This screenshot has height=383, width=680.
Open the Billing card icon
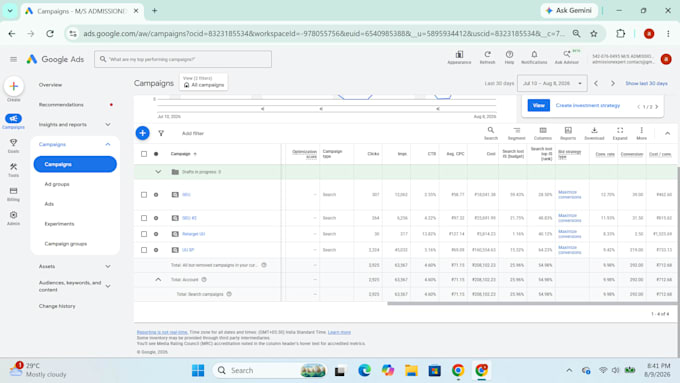pyautogui.click(x=13, y=191)
